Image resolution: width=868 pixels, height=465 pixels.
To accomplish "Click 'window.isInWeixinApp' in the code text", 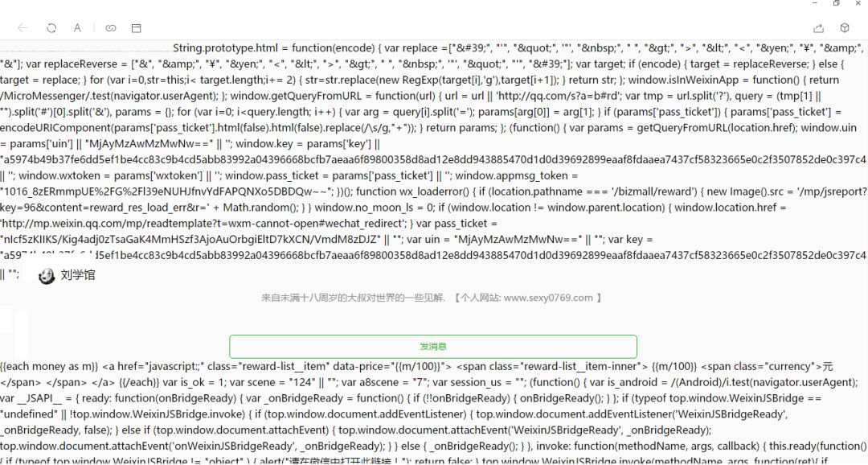I will [696, 80].
